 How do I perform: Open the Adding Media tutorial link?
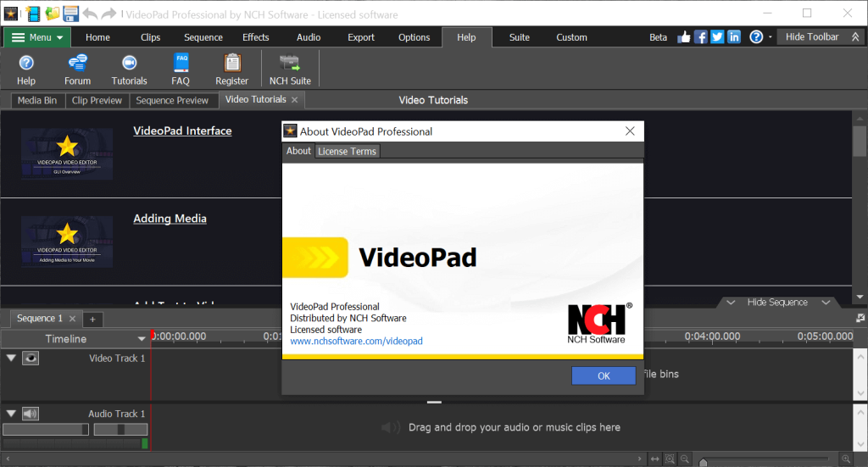click(x=170, y=218)
